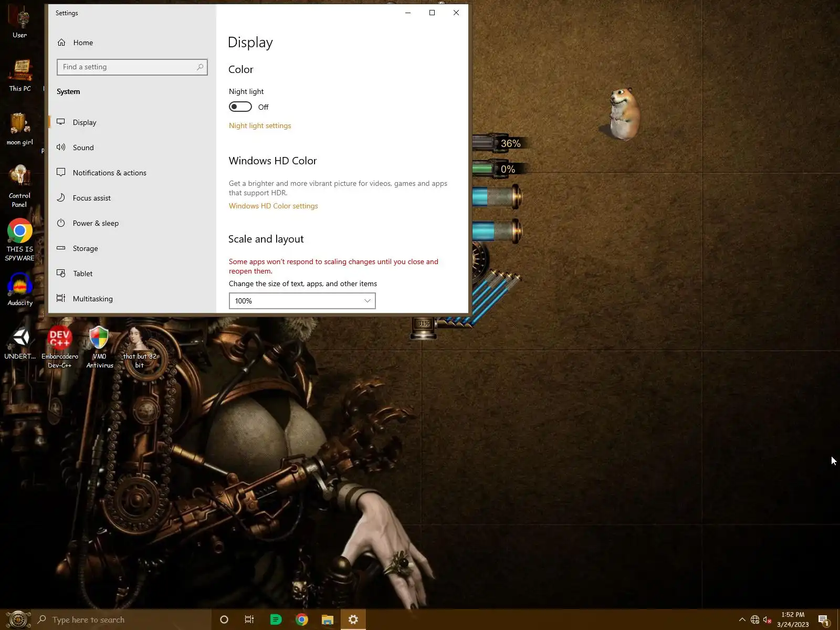840x630 pixels.
Task: Select VMO Antivirus desktop icon
Action: tap(99, 348)
